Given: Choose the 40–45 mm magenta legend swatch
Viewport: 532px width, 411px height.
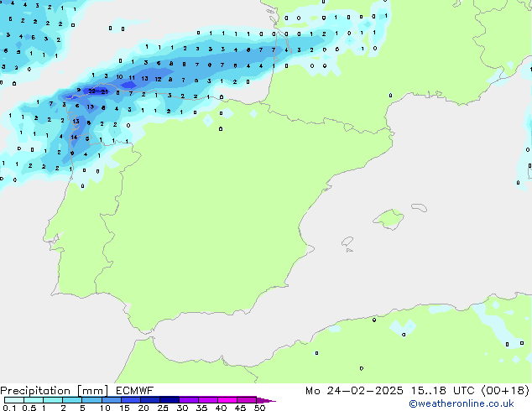Looking at the screenshot, I should point(227,400).
